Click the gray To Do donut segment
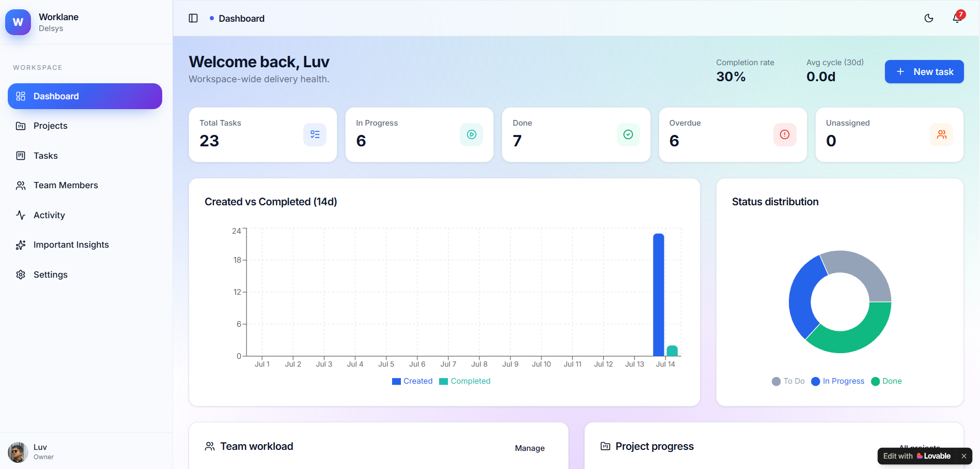 [x=863, y=269]
